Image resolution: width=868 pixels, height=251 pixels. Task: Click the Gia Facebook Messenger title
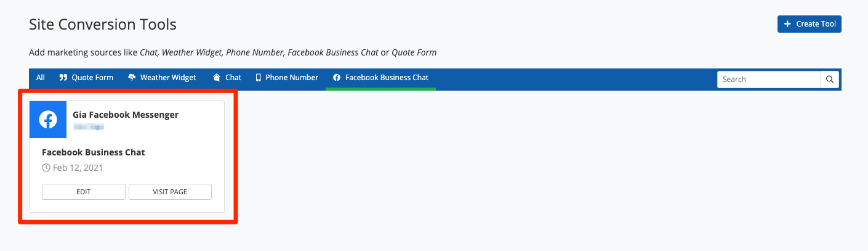[x=126, y=115]
